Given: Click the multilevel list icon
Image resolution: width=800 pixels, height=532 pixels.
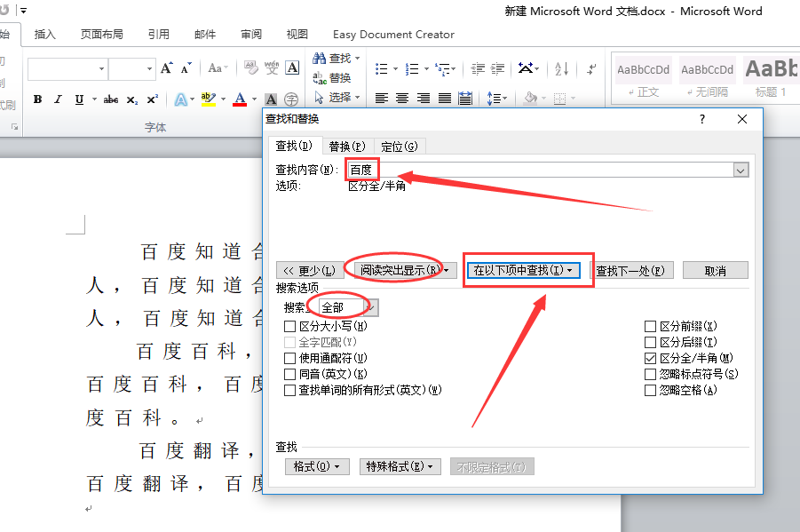Looking at the screenshot, I should pyautogui.click(x=442, y=68).
